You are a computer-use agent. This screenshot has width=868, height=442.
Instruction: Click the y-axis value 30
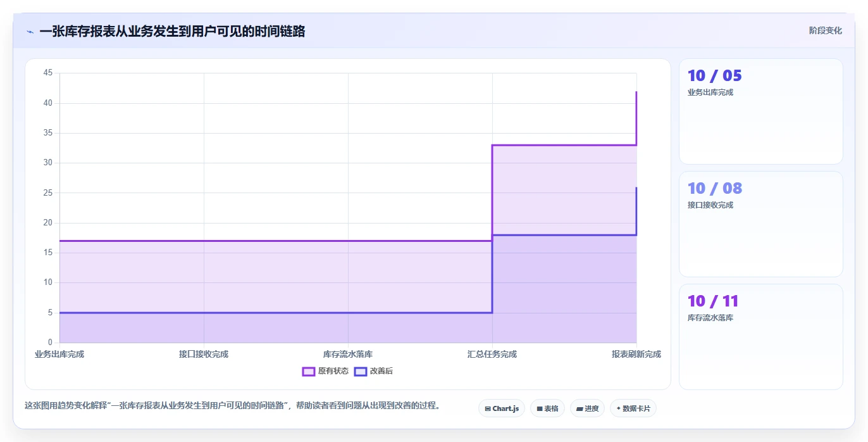48,163
